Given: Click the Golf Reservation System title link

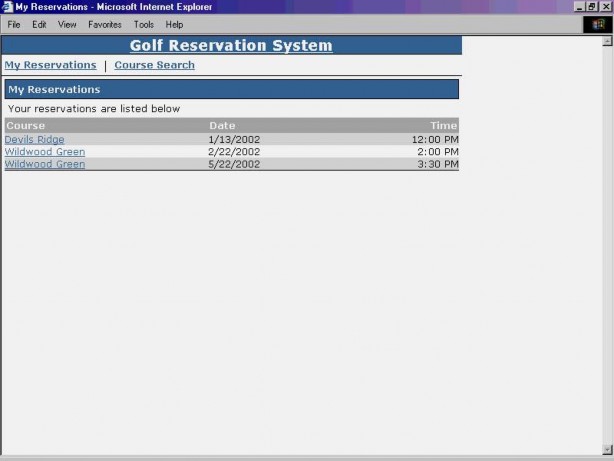Looking at the screenshot, I should [231, 45].
